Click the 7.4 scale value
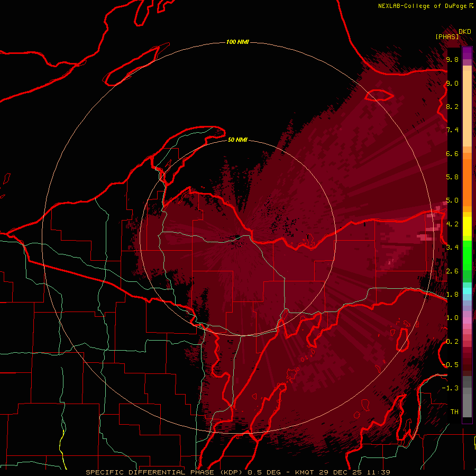This screenshot has height=476, width=476. pos(452,130)
